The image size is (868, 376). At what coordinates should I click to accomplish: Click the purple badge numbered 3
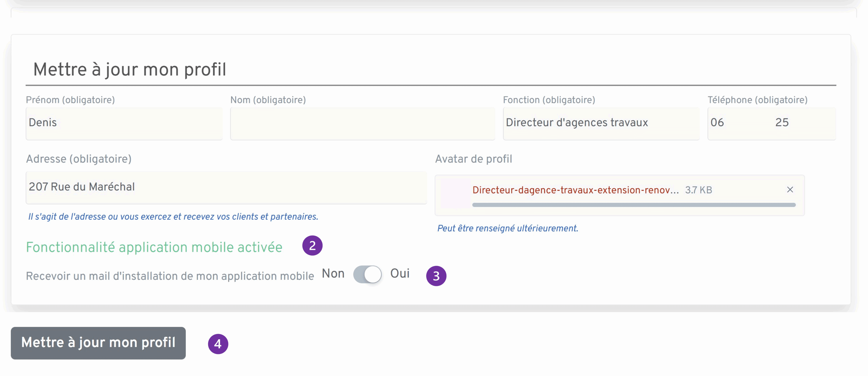coord(436,276)
